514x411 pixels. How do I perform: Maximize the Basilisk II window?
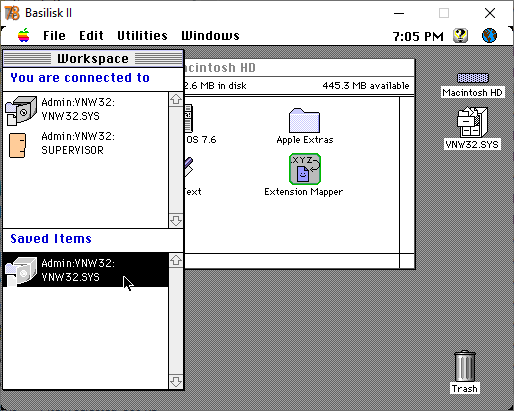[444, 13]
